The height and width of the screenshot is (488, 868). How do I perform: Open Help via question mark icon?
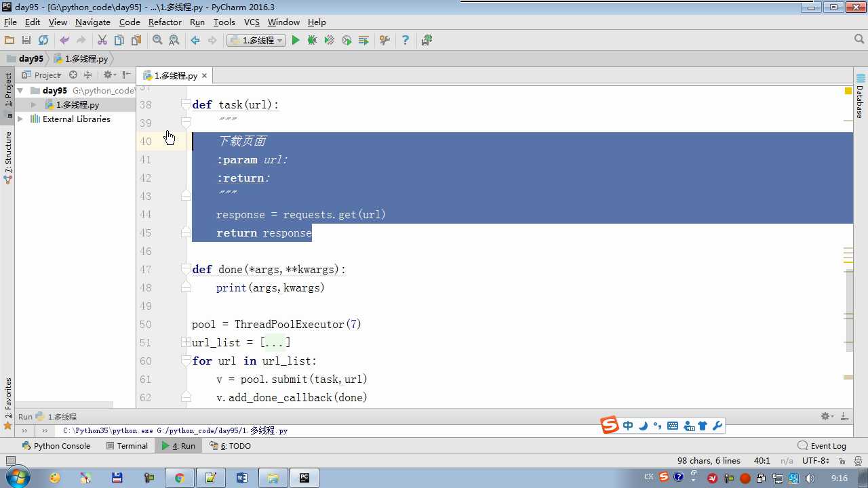click(x=406, y=41)
